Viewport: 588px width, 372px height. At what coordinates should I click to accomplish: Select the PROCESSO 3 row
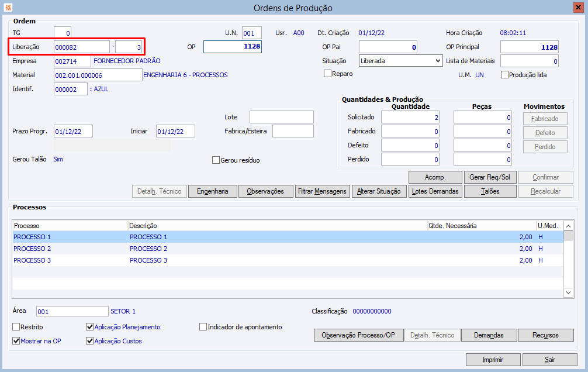pos(288,260)
